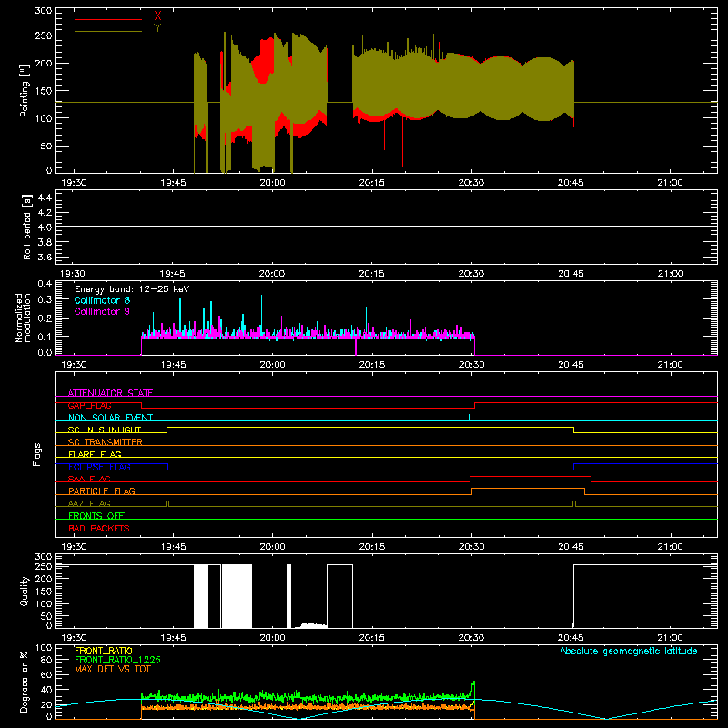Click the 20:15 time label under Flags plot

point(371,547)
